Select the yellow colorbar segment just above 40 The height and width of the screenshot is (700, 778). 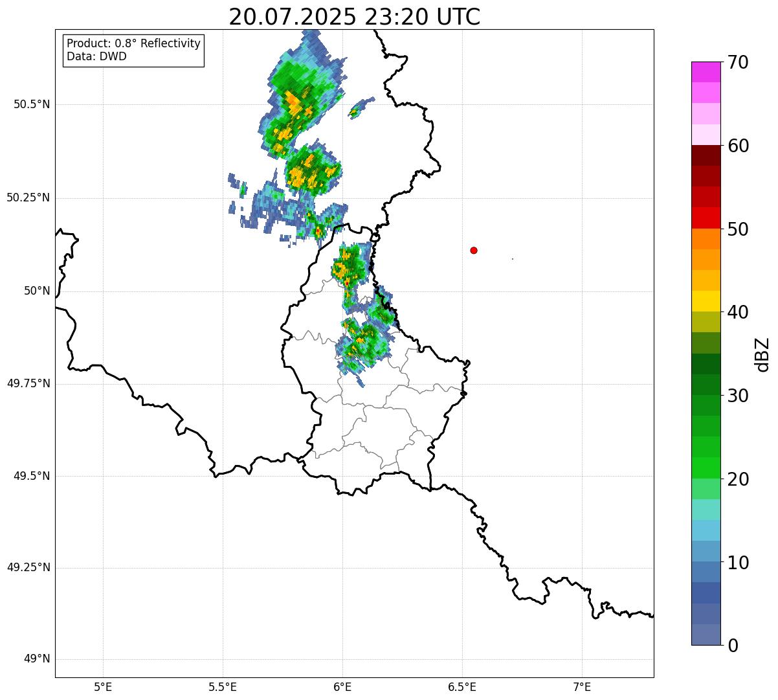(706, 301)
